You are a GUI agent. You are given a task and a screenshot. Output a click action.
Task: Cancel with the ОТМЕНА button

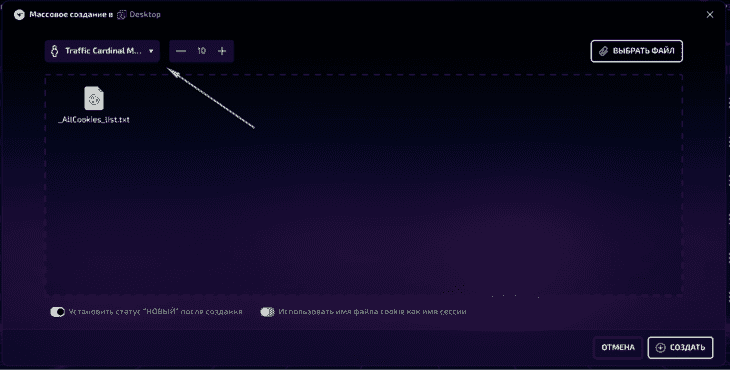pyautogui.click(x=618, y=348)
